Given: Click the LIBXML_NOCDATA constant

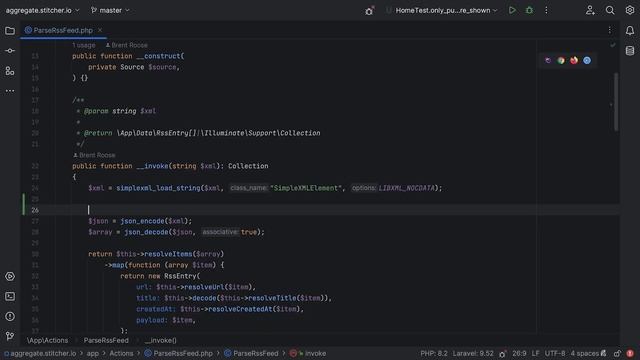Looking at the screenshot, I should point(407,188).
